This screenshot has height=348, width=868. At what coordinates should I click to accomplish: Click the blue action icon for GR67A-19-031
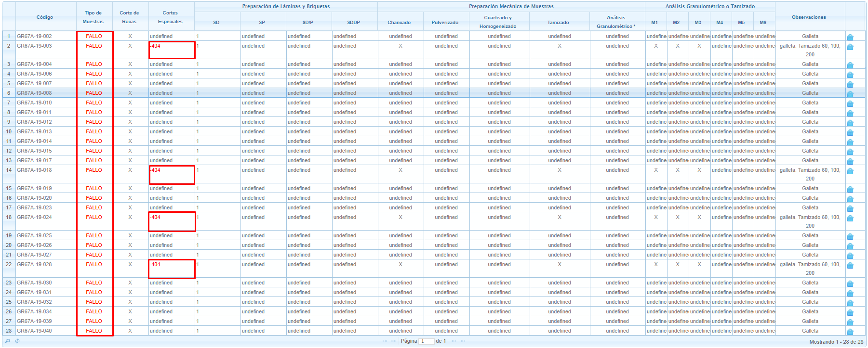tap(850, 293)
